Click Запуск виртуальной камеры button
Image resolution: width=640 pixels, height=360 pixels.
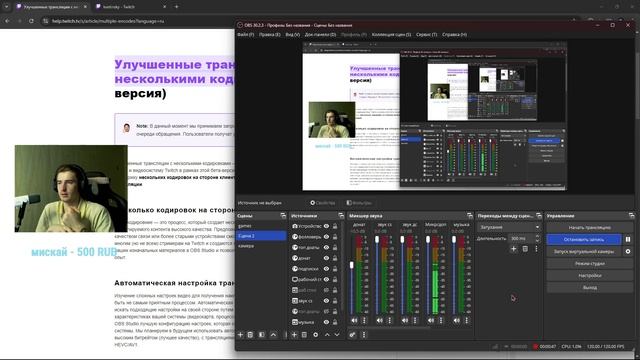pyautogui.click(x=584, y=251)
